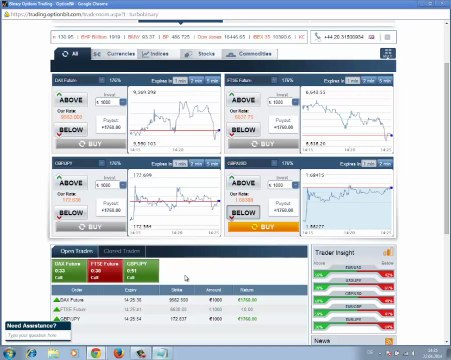The image size is (451, 360).
Task: Choose 2 min expiry on DAX Future
Action: [x=196, y=80]
